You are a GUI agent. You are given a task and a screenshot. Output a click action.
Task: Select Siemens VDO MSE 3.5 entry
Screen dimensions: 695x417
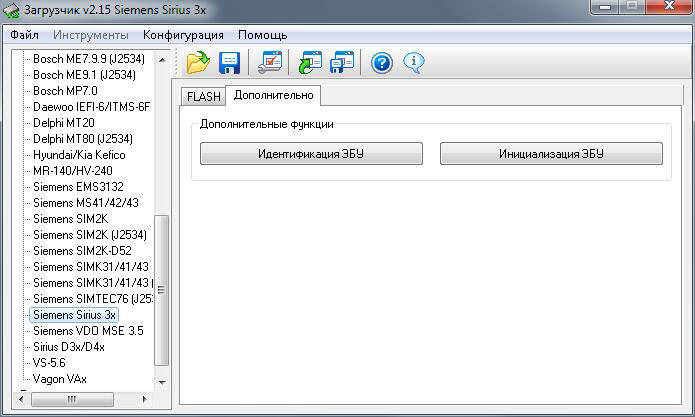[x=88, y=330]
